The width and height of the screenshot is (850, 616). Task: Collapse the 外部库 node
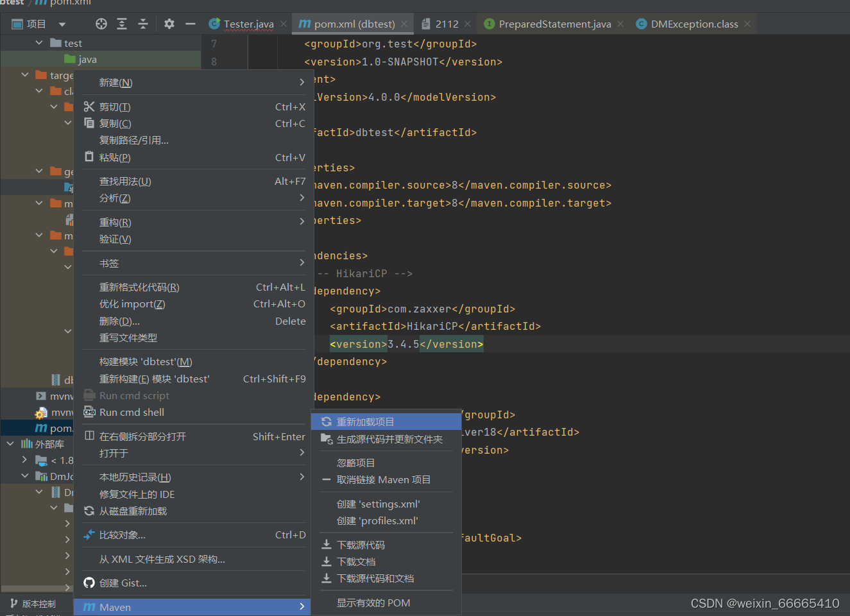coord(10,444)
